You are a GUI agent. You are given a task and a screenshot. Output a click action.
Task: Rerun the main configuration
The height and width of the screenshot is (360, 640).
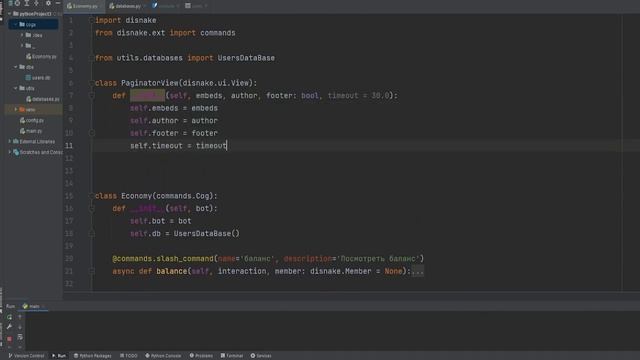pos(9,317)
